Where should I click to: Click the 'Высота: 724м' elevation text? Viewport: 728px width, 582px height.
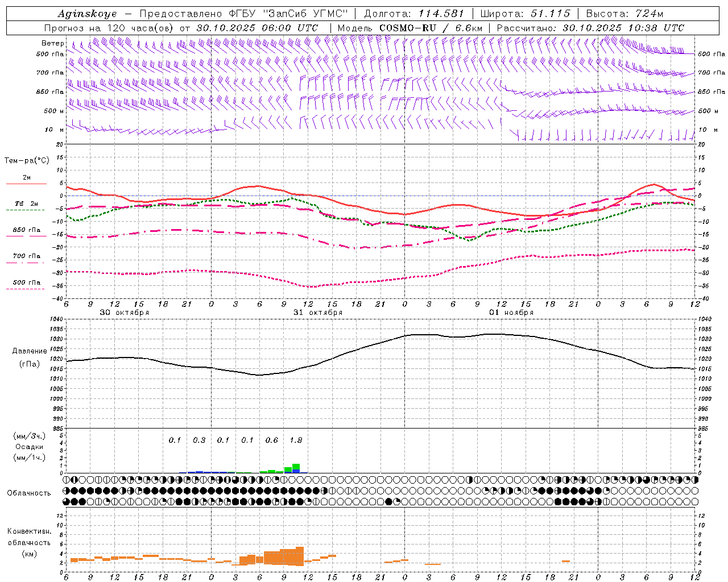coord(624,14)
